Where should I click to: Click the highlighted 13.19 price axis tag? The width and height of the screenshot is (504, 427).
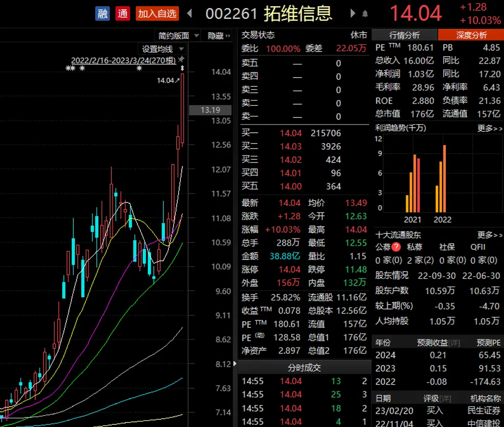pyautogui.click(x=210, y=110)
